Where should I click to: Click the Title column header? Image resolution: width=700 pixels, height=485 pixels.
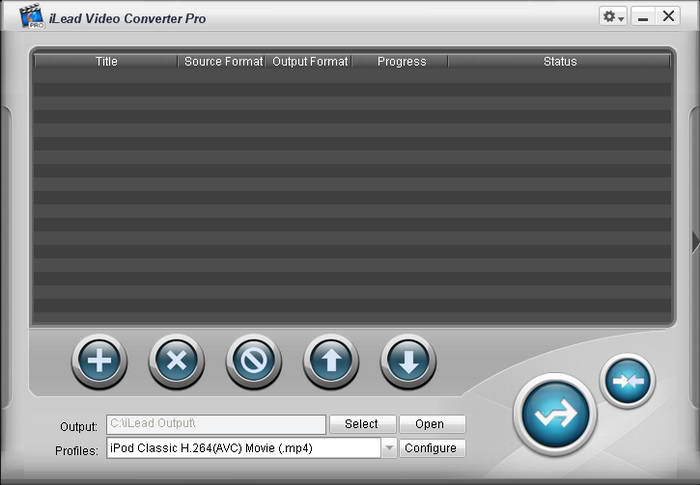pyautogui.click(x=106, y=61)
